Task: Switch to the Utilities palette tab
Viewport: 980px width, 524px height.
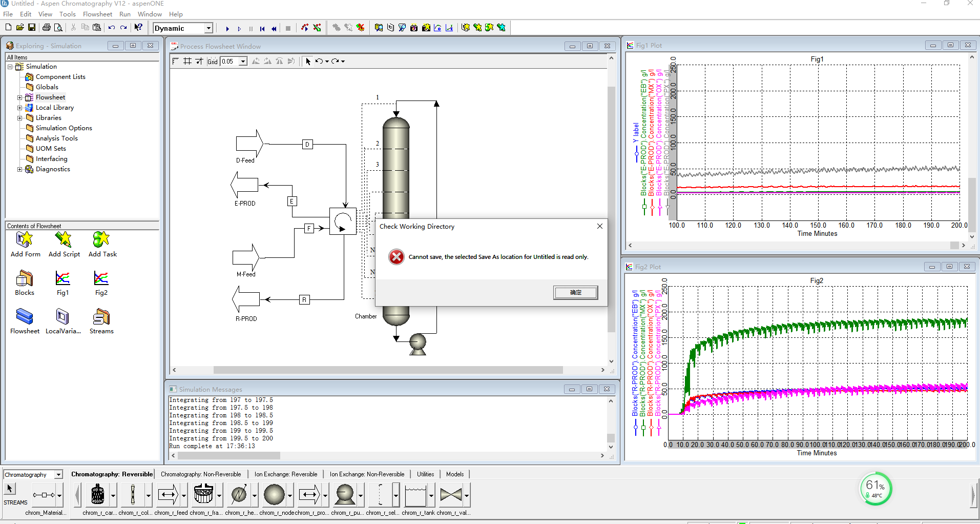Action: click(425, 474)
